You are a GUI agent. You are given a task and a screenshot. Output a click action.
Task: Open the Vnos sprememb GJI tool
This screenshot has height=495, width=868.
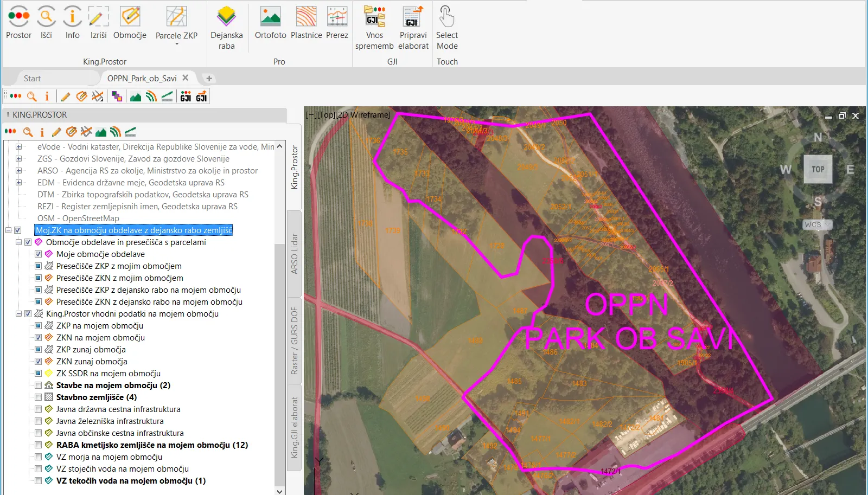[x=374, y=17]
